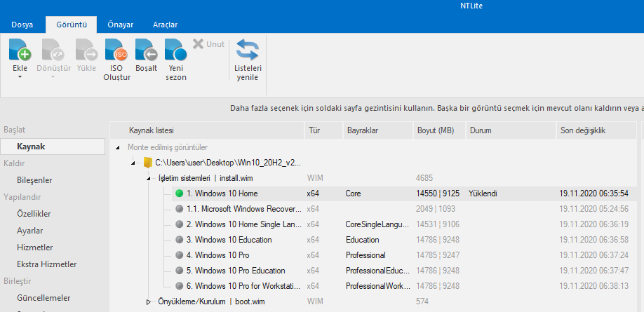Click the Yeni sezon icon
This screenshot has width=644, height=312.
pos(176,50)
